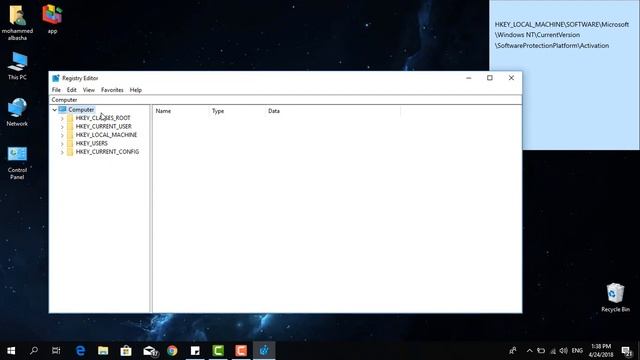Open orange Camtasia recorder taskbar icon
640x360 pixels.
(x=241, y=350)
